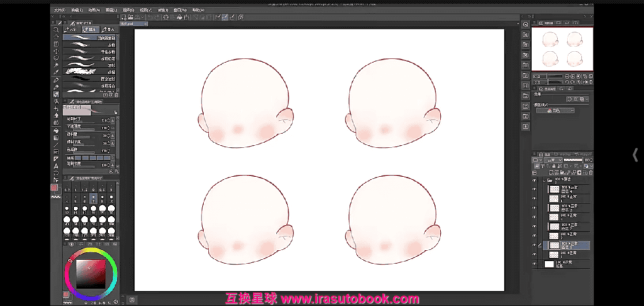
Task: Click the Open file folder icon
Action: pos(131,17)
